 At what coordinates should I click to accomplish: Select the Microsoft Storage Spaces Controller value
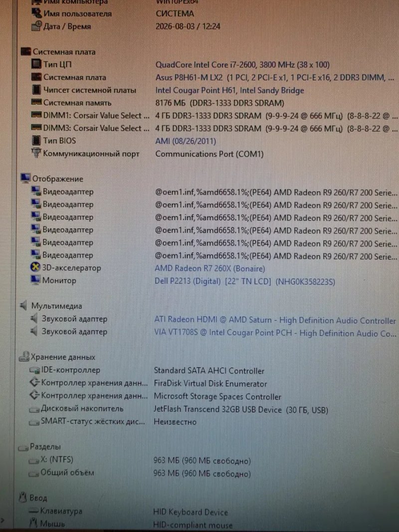tap(217, 396)
